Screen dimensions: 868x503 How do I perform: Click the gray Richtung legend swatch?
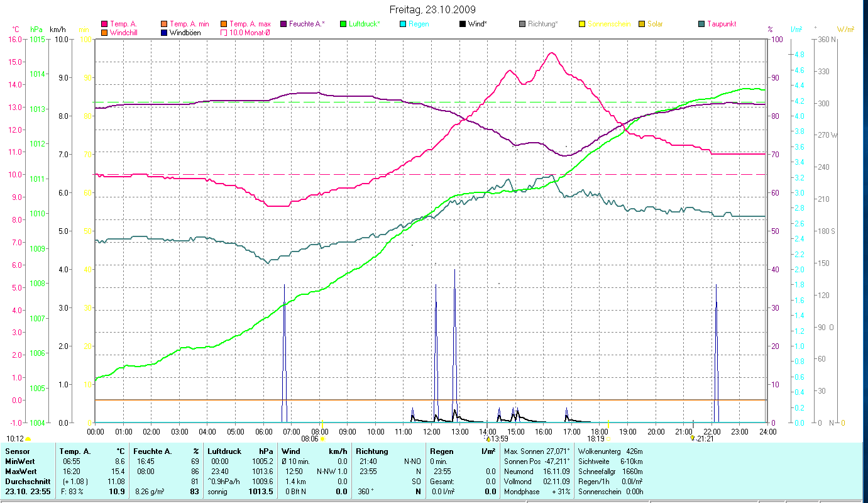tap(522, 25)
